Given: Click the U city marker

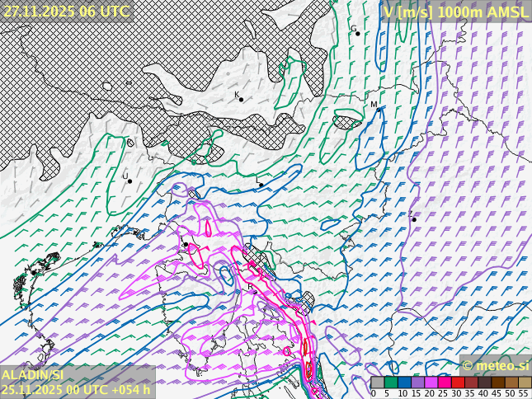Looking at the screenshot, I should [129, 181].
